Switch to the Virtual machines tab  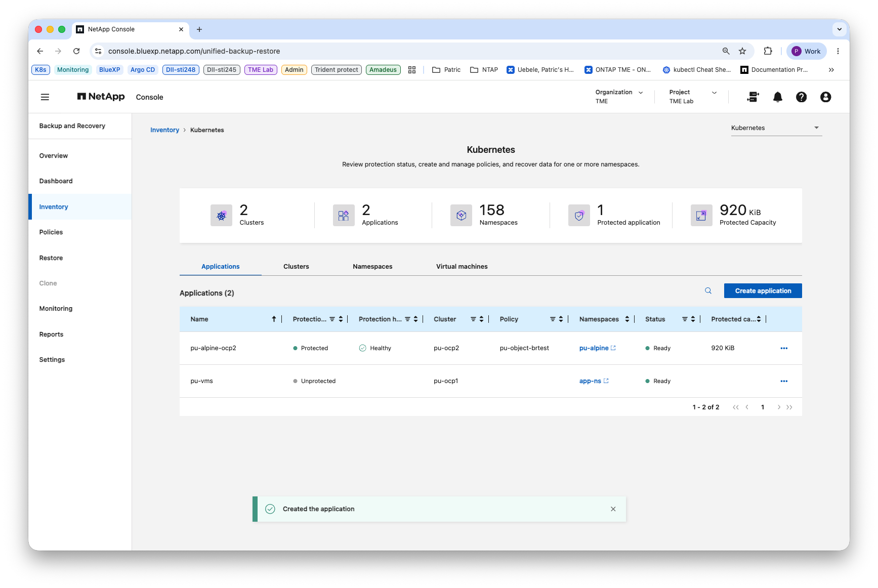pos(462,267)
